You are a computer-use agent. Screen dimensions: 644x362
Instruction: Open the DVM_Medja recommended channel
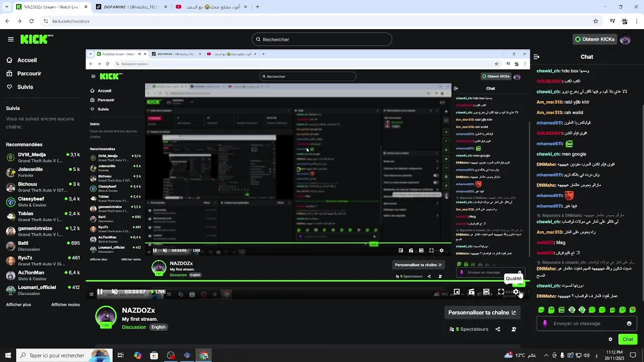coord(43,157)
